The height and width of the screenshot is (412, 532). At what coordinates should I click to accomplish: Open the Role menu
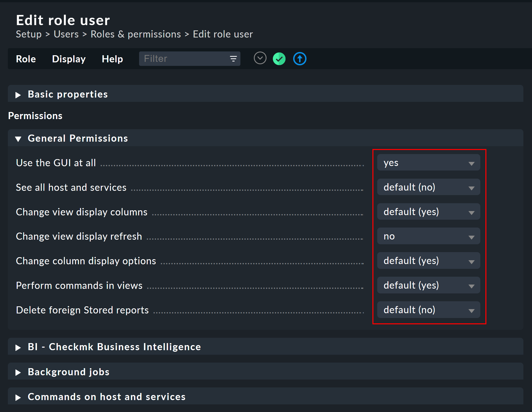pyautogui.click(x=26, y=59)
